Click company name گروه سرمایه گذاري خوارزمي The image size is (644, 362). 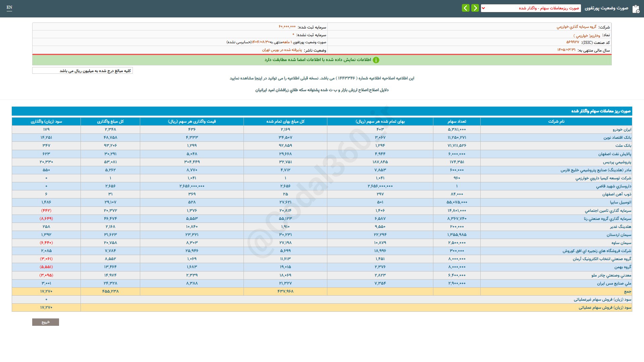[576, 27]
